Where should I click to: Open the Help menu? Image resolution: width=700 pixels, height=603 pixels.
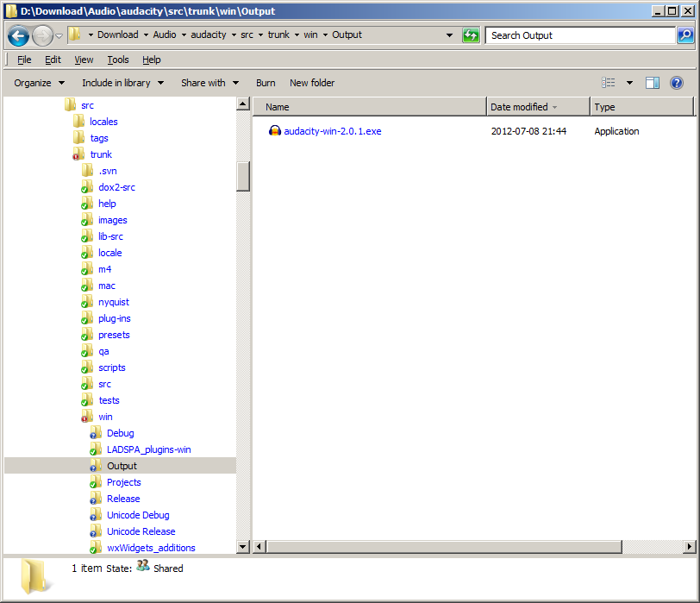(x=152, y=60)
